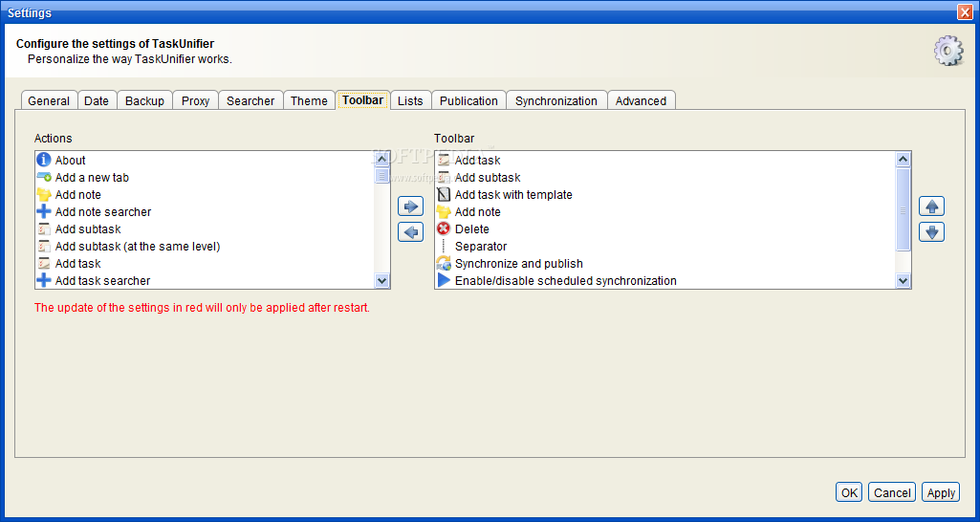
Task: Click Toolbar list scrollbar down arrow
Action: (x=904, y=281)
